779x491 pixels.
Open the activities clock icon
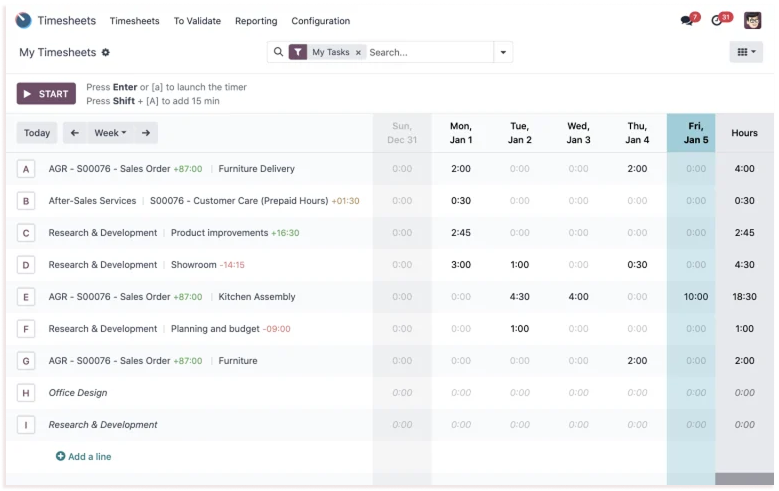tap(716, 20)
